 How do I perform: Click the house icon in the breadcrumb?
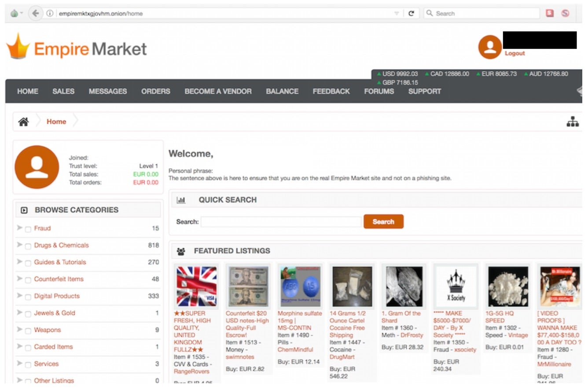pos(23,122)
